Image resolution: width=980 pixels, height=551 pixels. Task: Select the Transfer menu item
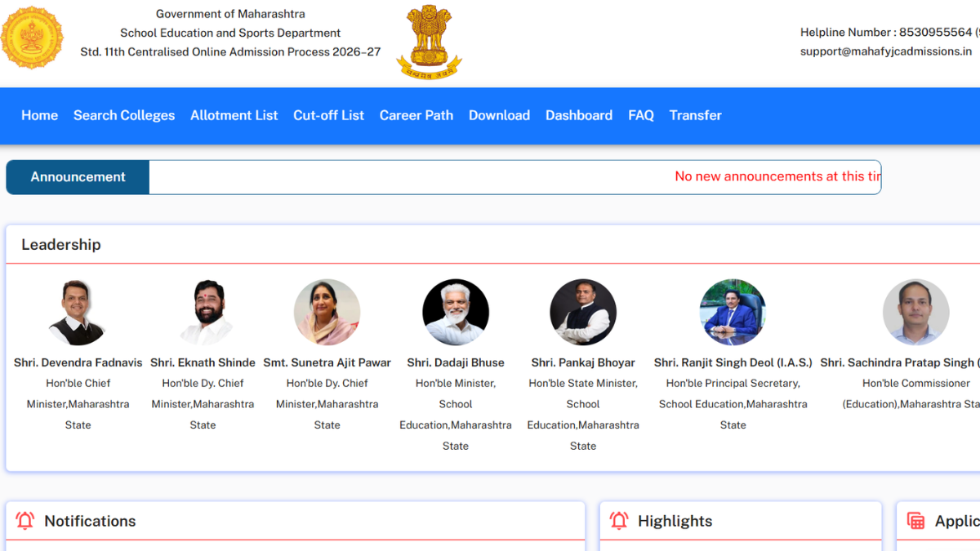696,115
